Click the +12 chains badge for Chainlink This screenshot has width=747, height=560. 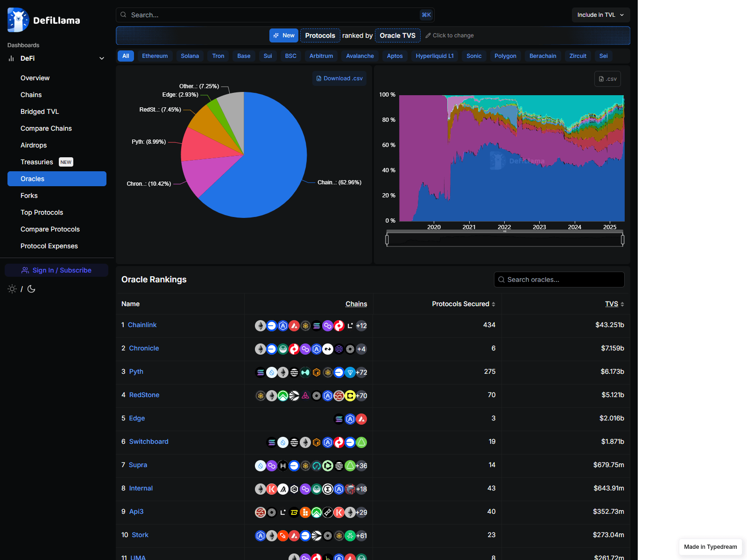pyautogui.click(x=361, y=326)
